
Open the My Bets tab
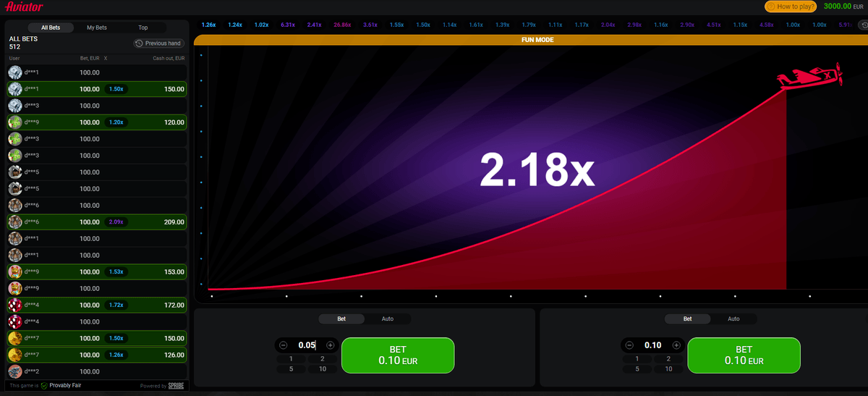[97, 28]
